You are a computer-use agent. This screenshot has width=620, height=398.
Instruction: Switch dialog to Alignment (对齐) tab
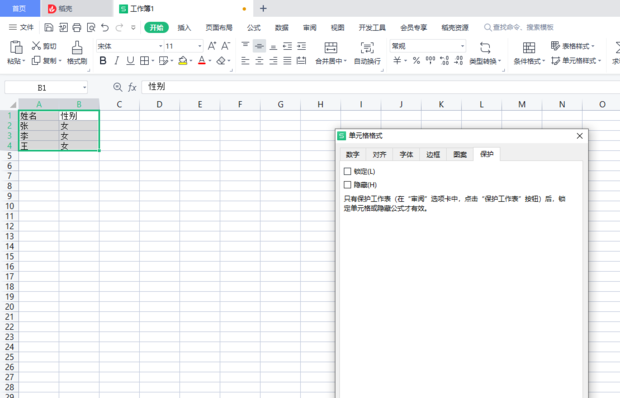380,155
